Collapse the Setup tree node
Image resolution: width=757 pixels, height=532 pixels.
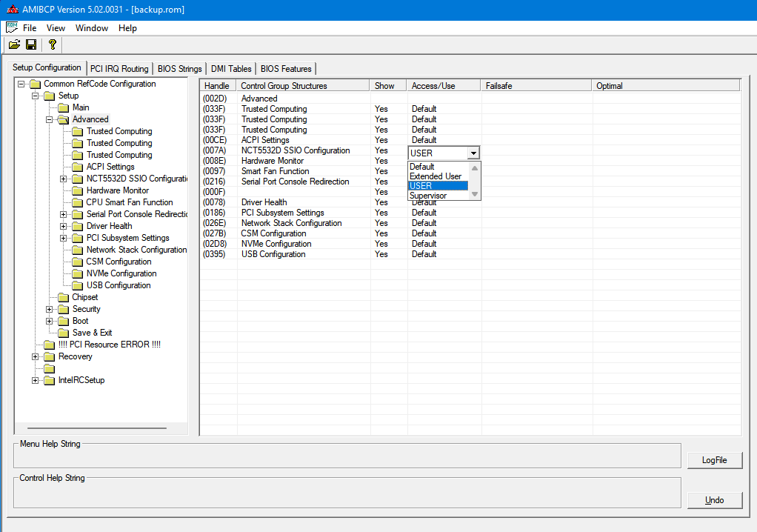pyautogui.click(x=36, y=96)
